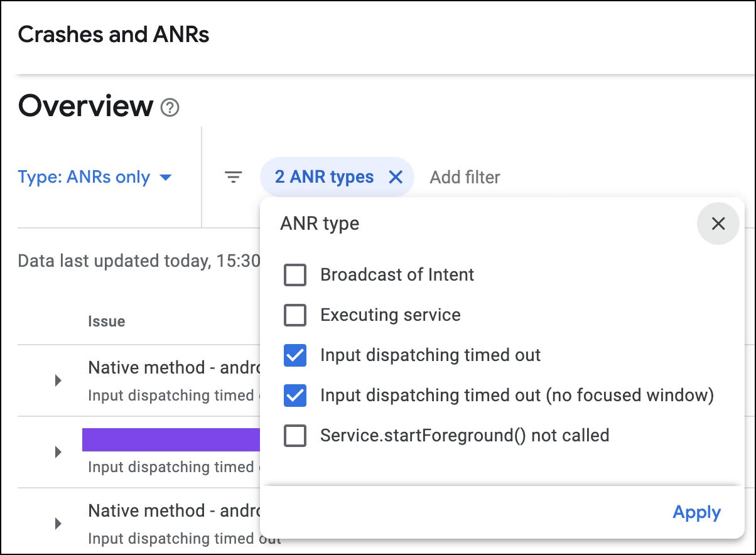The height and width of the screenshot is (555, 756).
Task: Expand the first Native method issue row
Action: point(58,380)
